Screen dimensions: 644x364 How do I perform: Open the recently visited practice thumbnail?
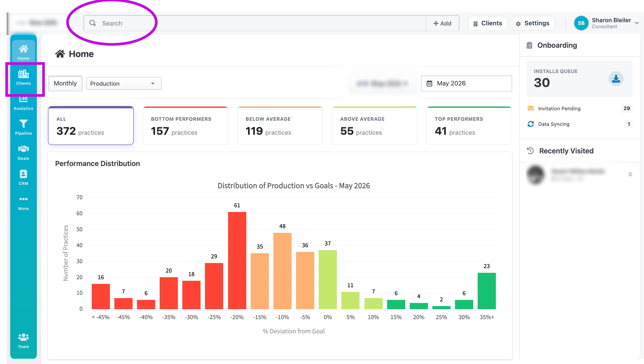click(x=535, y=175)
